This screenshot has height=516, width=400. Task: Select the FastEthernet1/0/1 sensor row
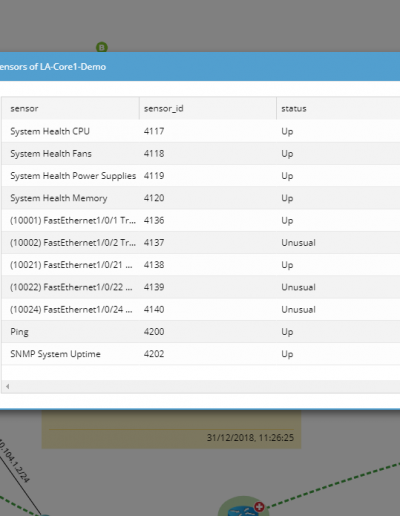coord(201,220)
